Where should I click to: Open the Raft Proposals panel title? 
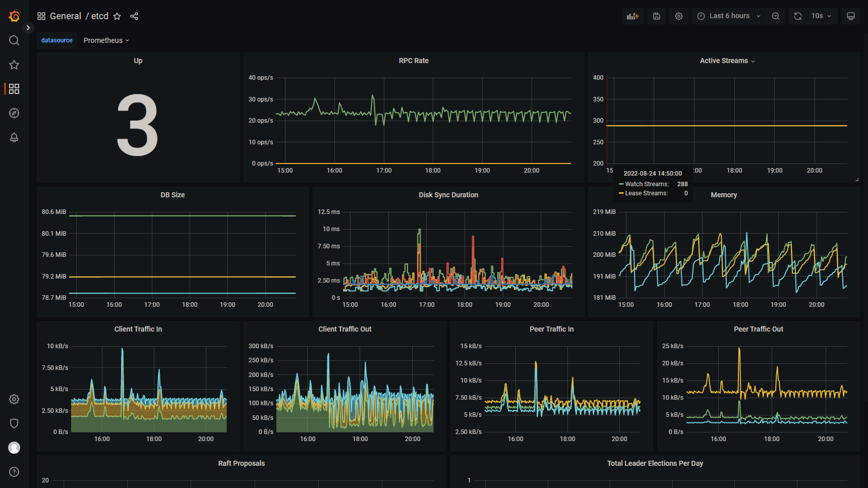coord(242,463)
